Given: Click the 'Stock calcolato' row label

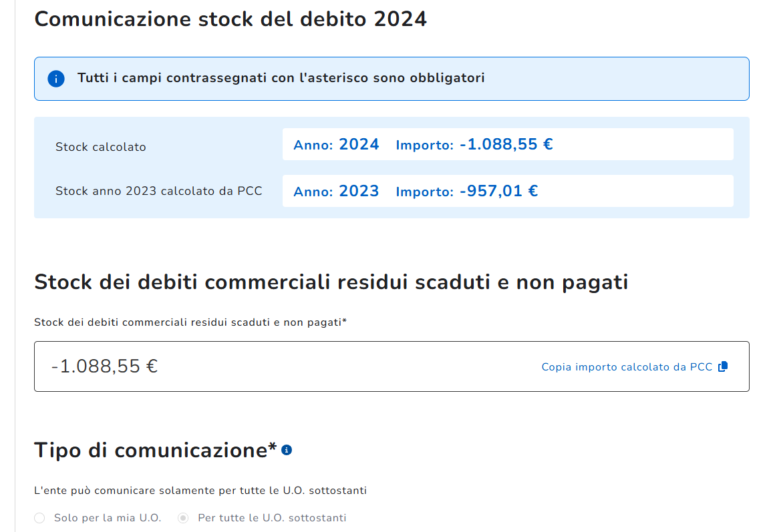Looking at the screenshot, I should coord(100,147).
